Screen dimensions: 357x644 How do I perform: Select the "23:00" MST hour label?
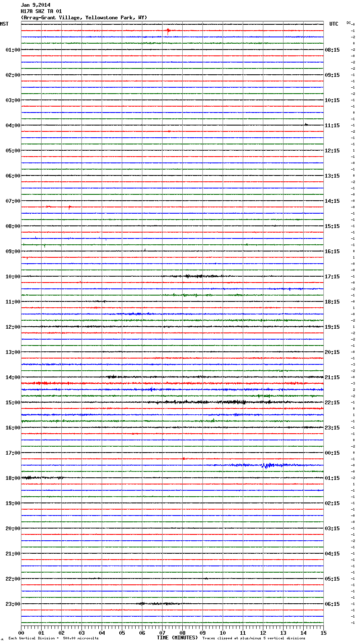[x=13, y=604]
